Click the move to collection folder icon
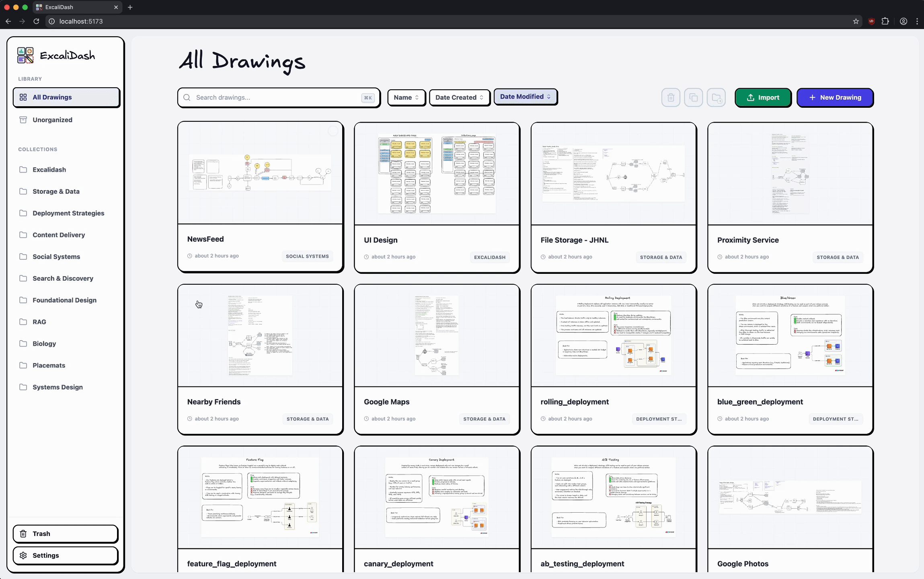Screen dimensions: 924x579 (716, 98)
